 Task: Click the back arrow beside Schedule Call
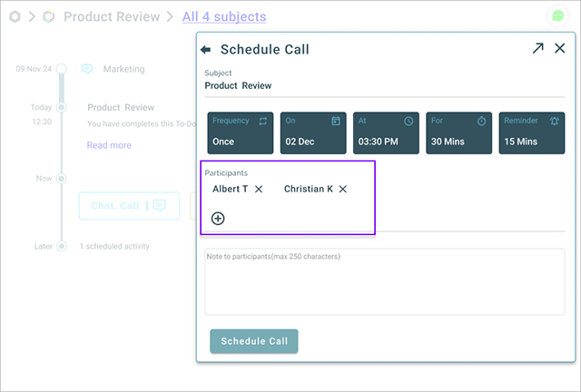click(206, 49)
